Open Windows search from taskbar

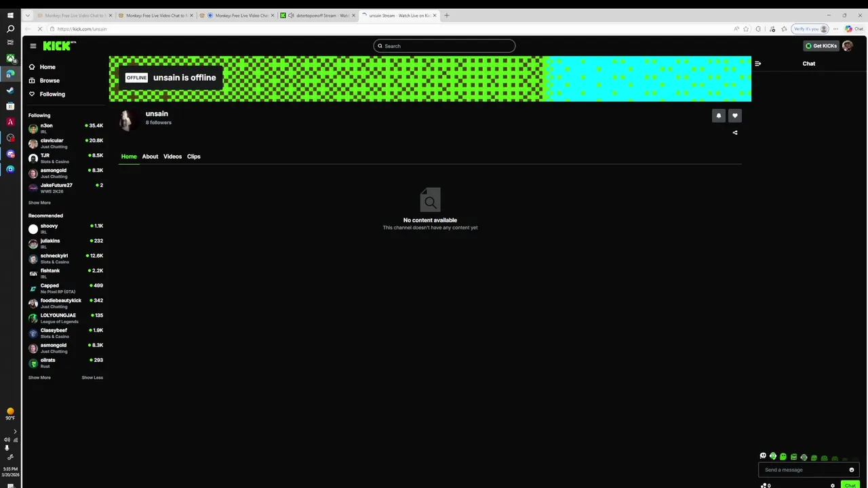tap(10, 28)
